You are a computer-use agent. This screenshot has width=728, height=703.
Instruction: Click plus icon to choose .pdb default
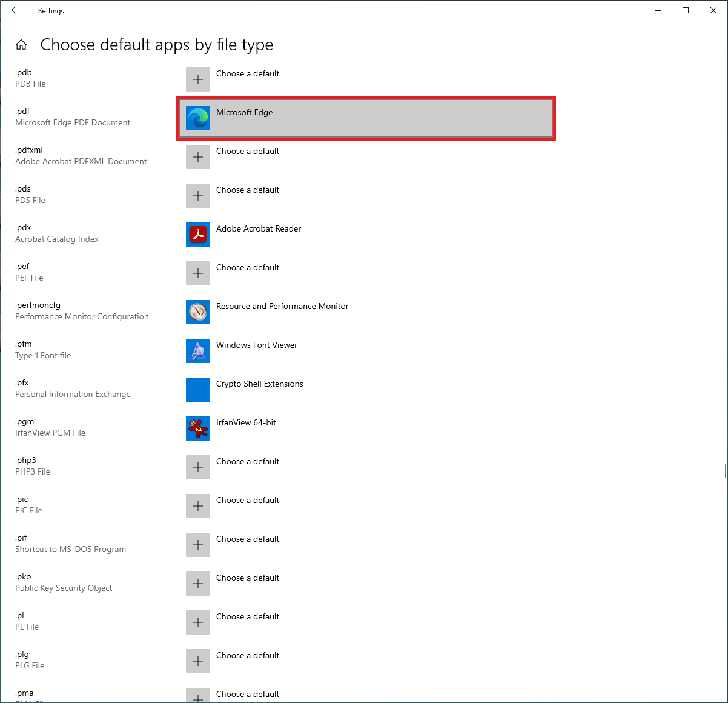point(198,79)
